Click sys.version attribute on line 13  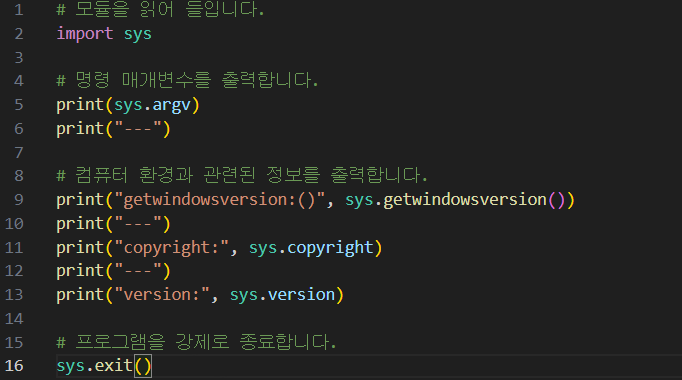pos(282,295)
